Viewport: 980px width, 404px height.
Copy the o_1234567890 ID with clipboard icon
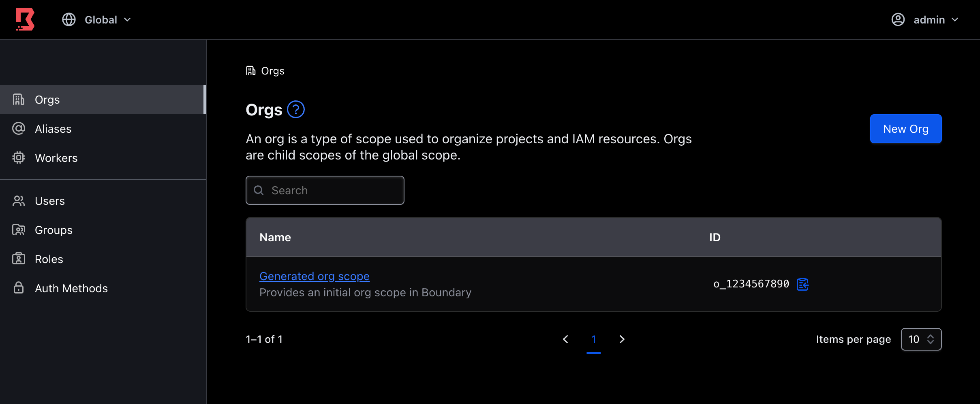pyautogui.click(x=802, y=284)
